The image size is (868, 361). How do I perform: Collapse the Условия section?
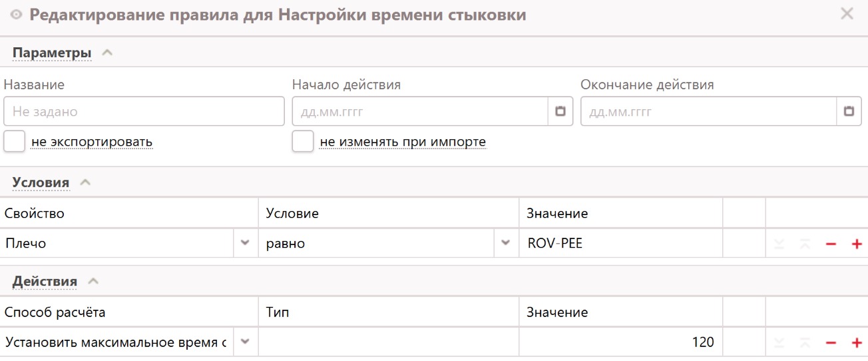pyautogui.click(x=85, y=182)
